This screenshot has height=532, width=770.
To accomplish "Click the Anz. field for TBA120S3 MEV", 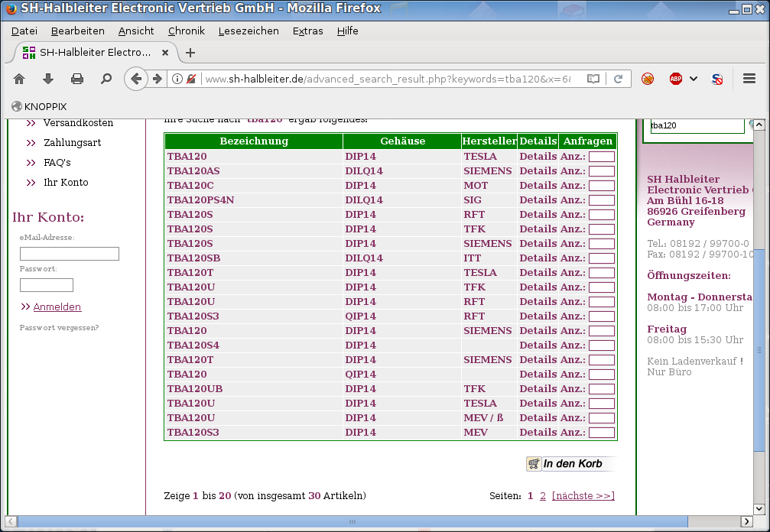I will (602, 433).
